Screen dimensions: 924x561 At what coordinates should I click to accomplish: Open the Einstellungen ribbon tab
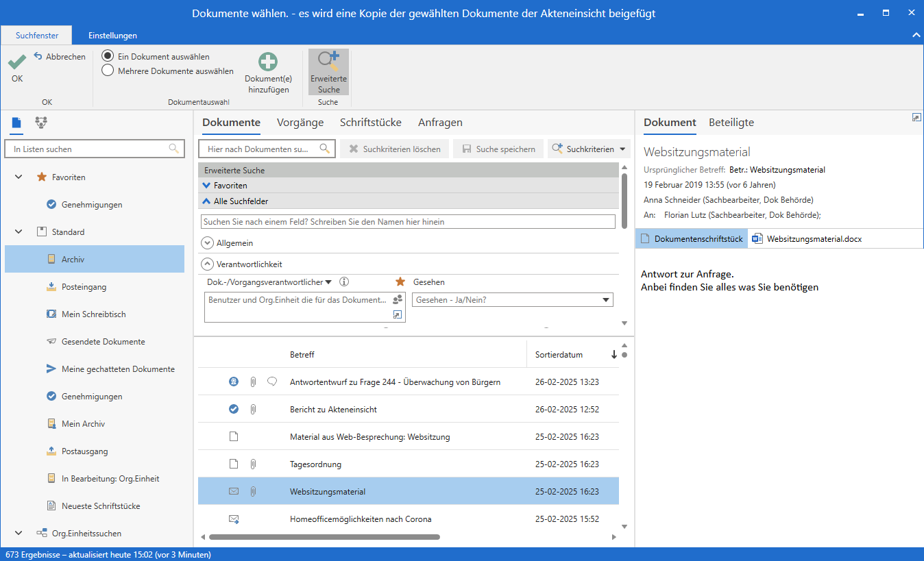tap(112, 36)
